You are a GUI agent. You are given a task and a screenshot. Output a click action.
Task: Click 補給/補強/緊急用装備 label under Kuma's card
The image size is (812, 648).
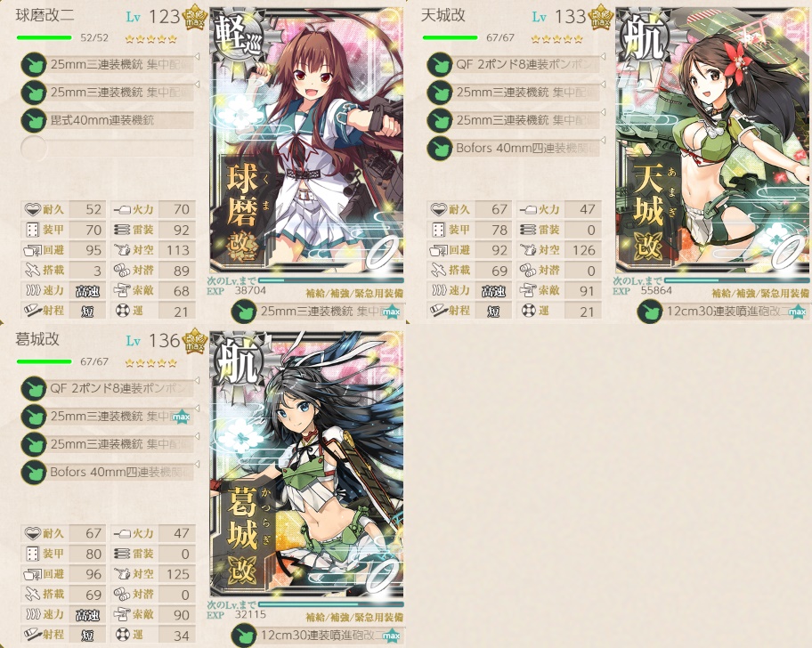[354, 294]
